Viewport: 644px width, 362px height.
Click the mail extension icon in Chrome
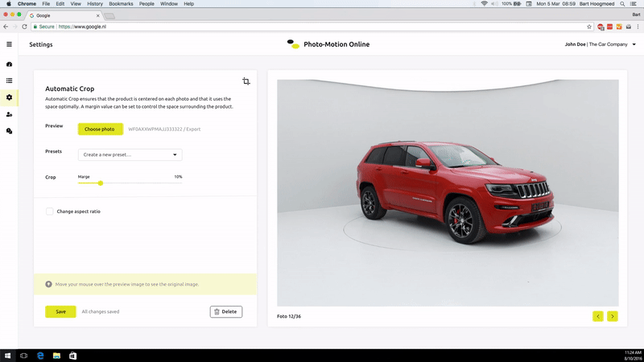tap(629, 27)
